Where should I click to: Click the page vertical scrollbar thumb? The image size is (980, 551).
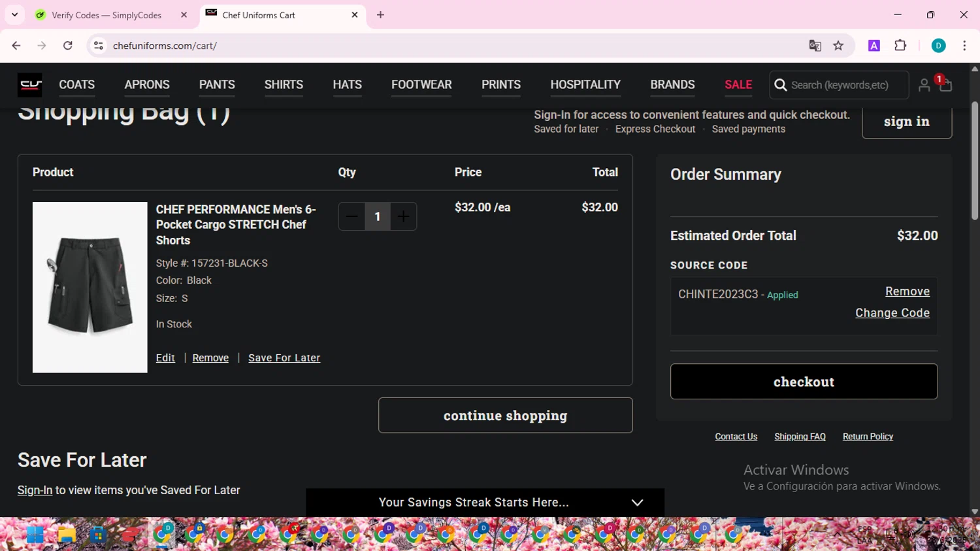coord(975,160)
